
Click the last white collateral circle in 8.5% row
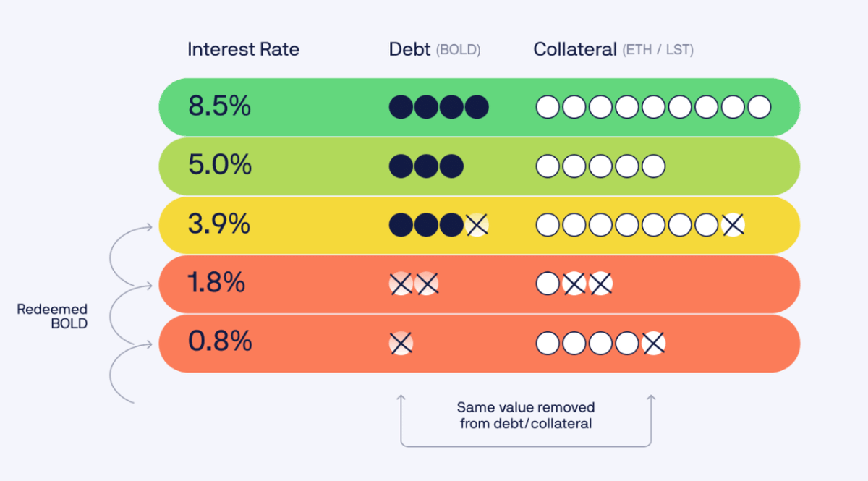759,107
